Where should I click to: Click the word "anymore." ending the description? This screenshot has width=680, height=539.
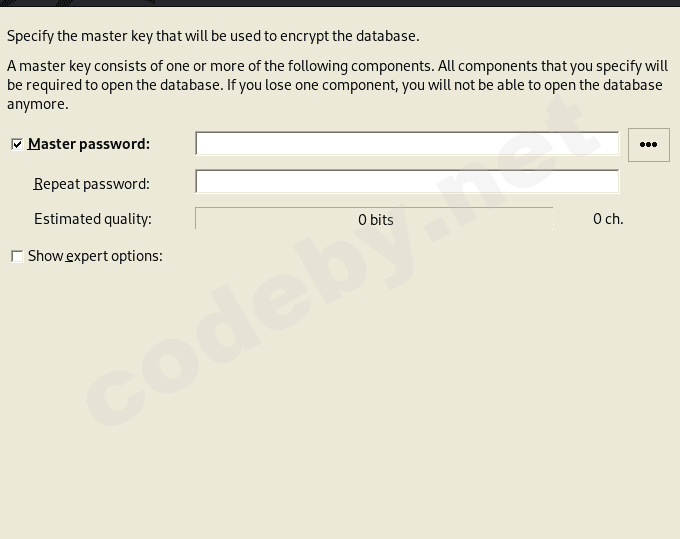point(37,104)
